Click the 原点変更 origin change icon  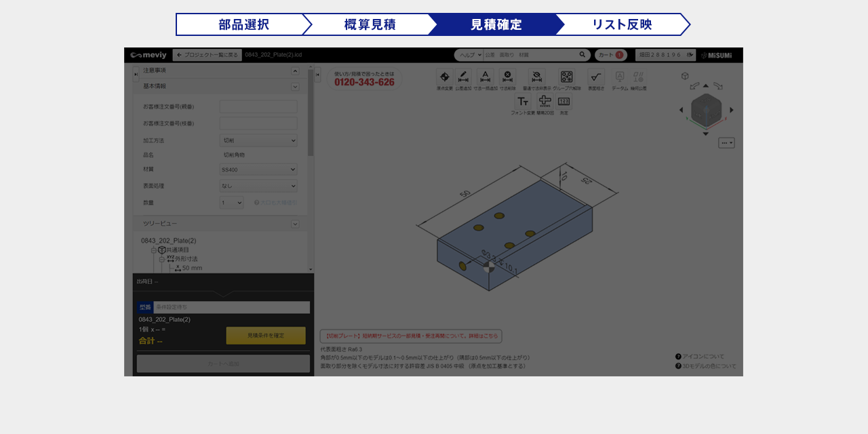click(444, 77)
